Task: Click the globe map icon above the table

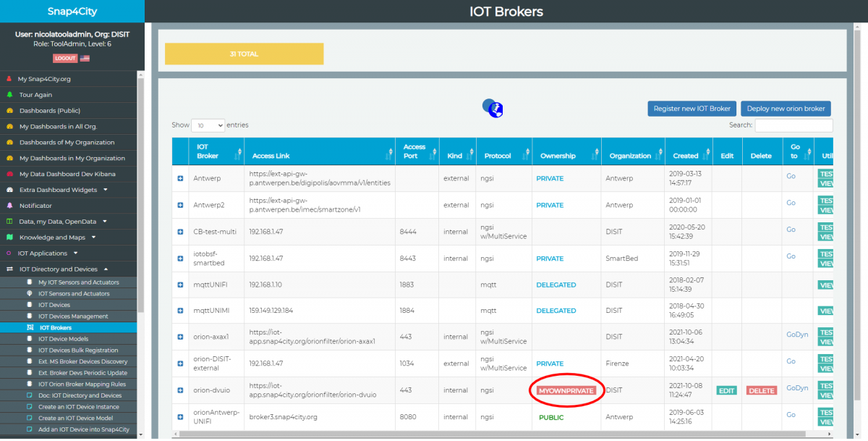Action: click(x=493, y=109)
